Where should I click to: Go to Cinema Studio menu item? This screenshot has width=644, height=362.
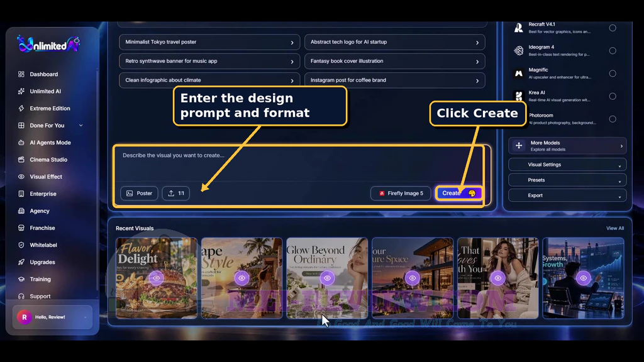[x=48, y=160]
